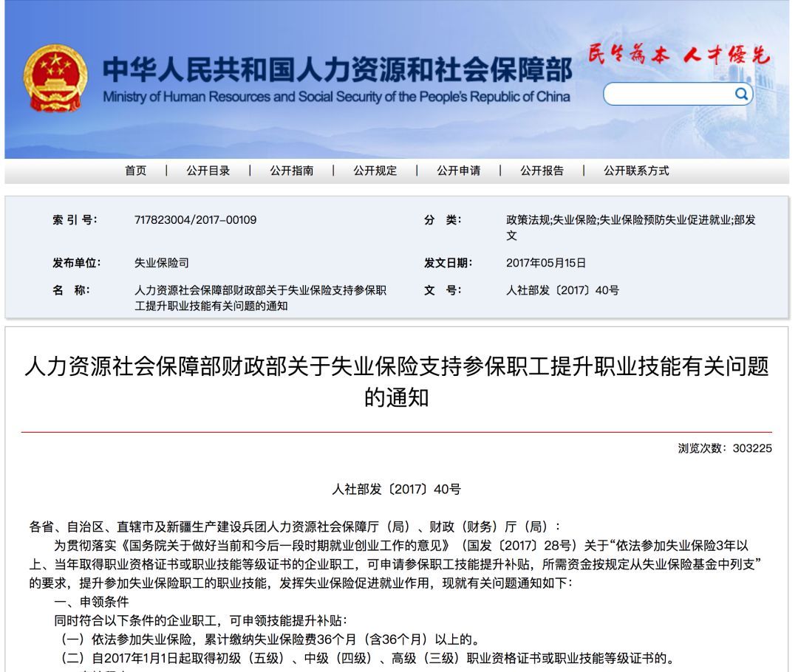Select the view count 303225
This screenshot has height=672, width=798.
[x=752, y=448]
